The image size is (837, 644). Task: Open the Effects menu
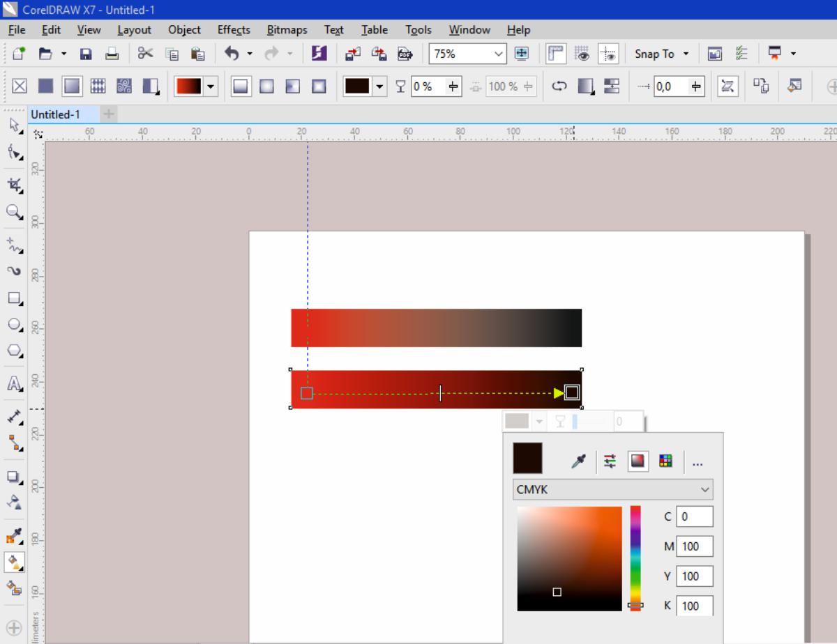(234, 30)
